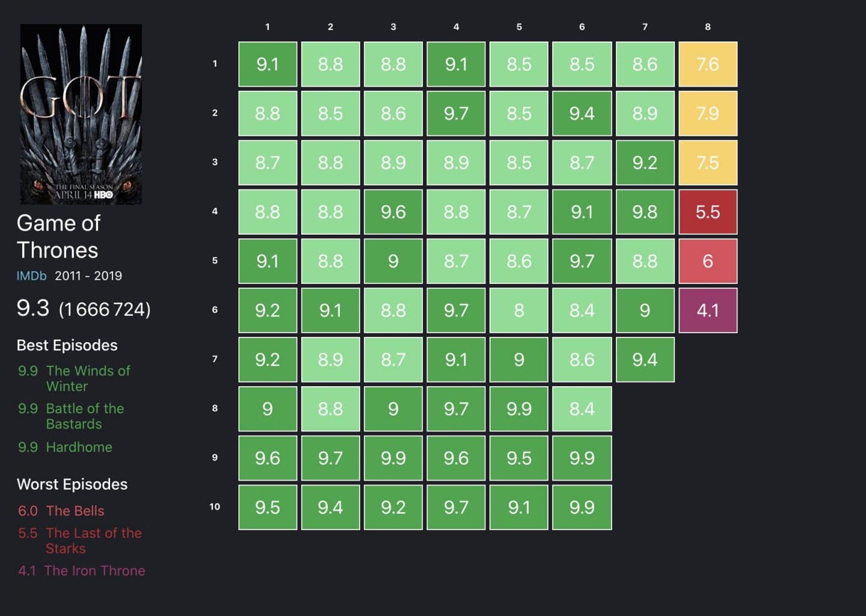Click The Iron Throne episode link
This screenshot has width=866, height=616.
click(x=95, y=571)
